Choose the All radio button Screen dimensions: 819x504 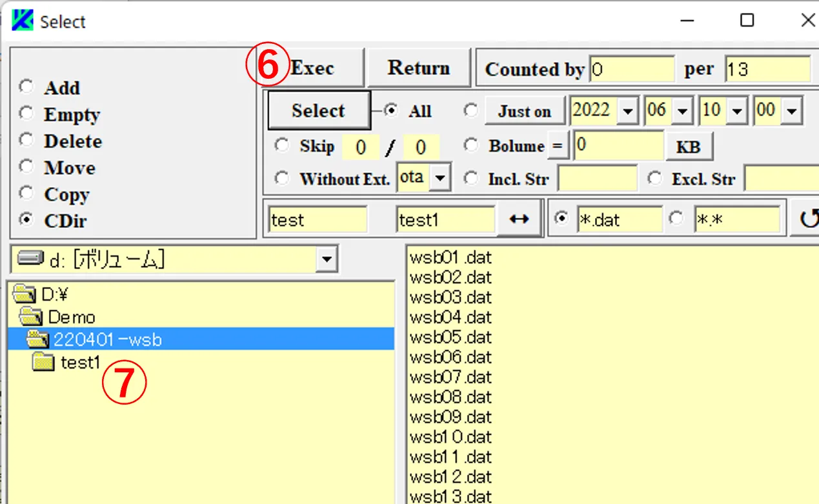390,110
